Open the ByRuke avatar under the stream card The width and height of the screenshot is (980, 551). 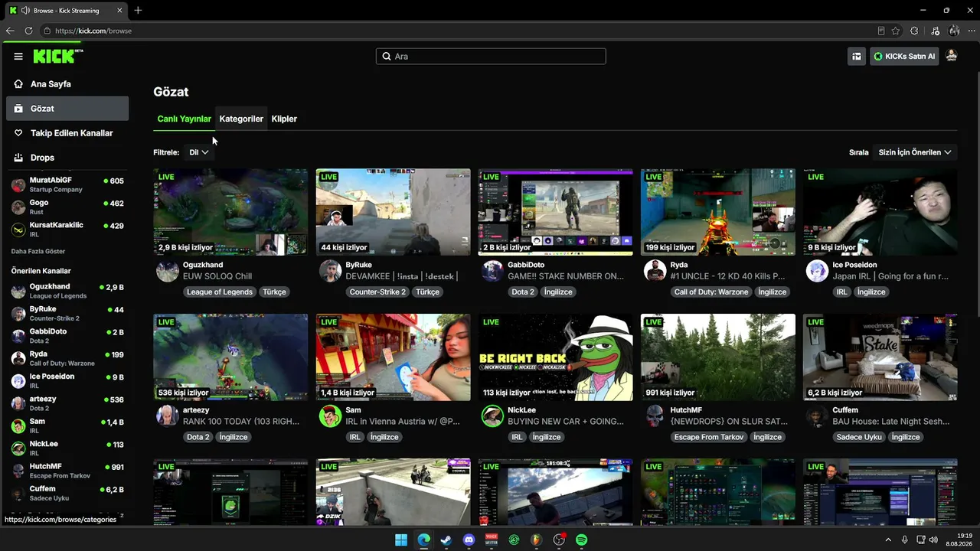pyautogui.click(x=330, y=271)
